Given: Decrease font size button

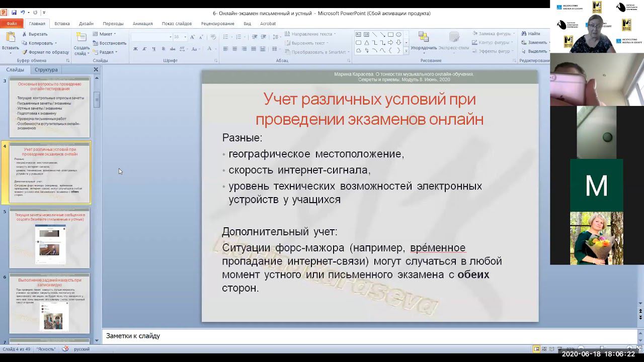Looking at the screenshot, I should pos(201,37).
